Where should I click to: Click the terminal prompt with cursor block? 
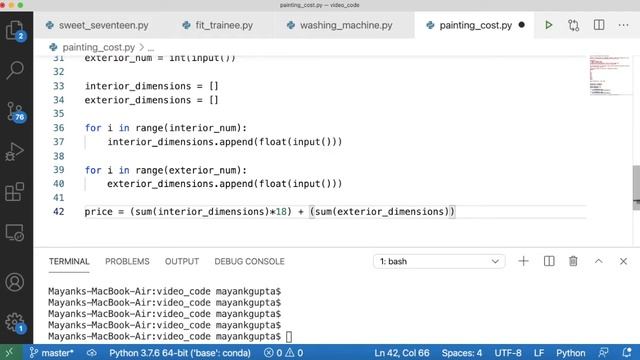click(170, 337)
